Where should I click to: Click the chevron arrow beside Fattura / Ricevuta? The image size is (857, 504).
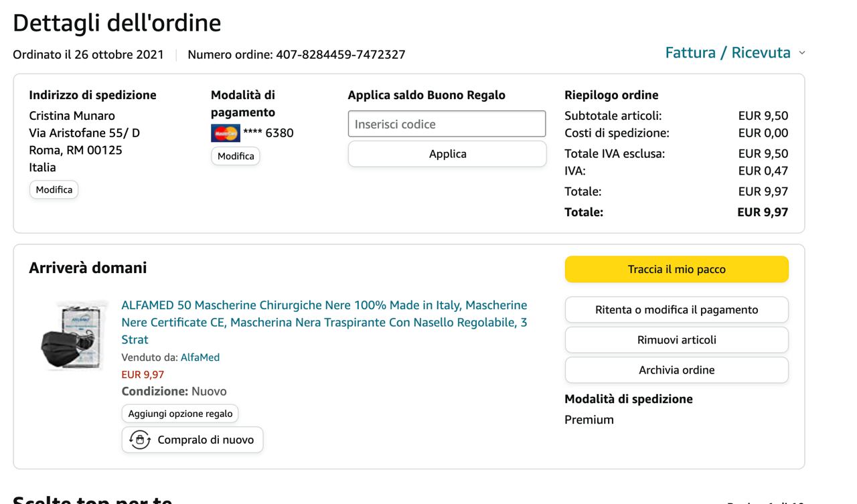click(802, 53)
